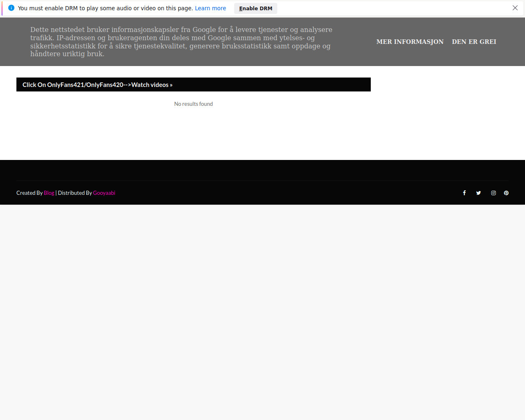Viewport: 525px width, 420px height.
Task: Open the Learn more DRM link
Action: point(210,8)
